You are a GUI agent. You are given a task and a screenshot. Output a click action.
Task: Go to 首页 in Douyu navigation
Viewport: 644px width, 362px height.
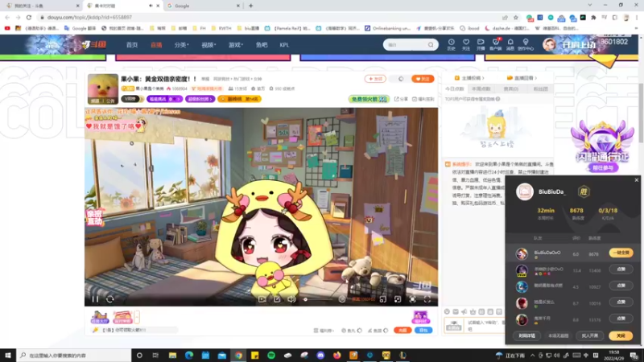pyautogui.click(x=132, y=45)
